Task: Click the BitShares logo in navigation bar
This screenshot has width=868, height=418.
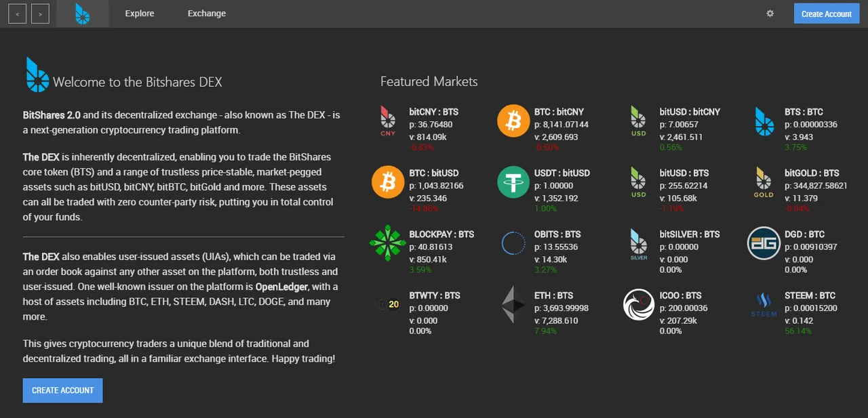Action: (82, 14)
